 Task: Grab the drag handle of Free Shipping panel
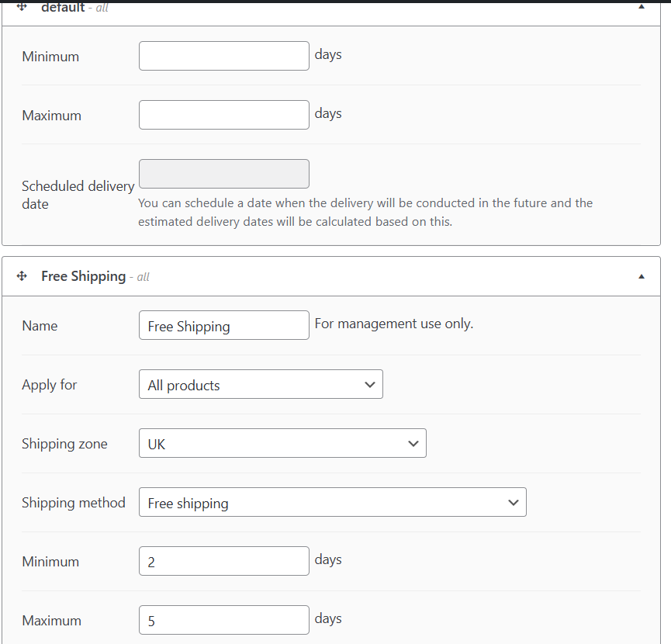(x=22, y=276)
